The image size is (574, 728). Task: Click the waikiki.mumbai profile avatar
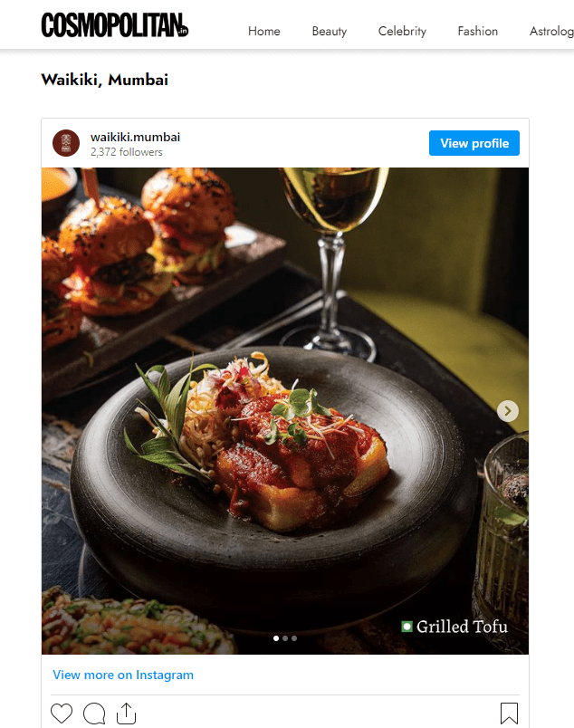tap(65, 143)
